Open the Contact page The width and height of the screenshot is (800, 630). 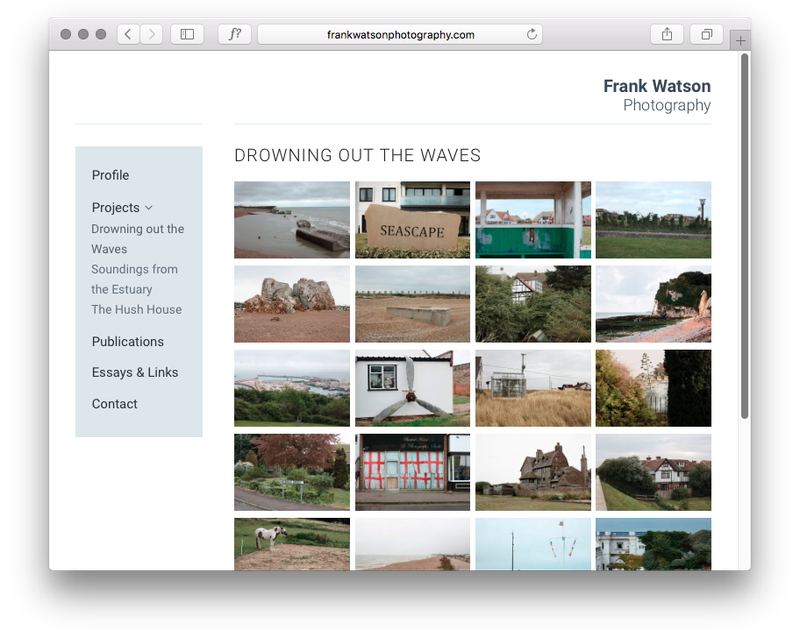pos(115,404)
